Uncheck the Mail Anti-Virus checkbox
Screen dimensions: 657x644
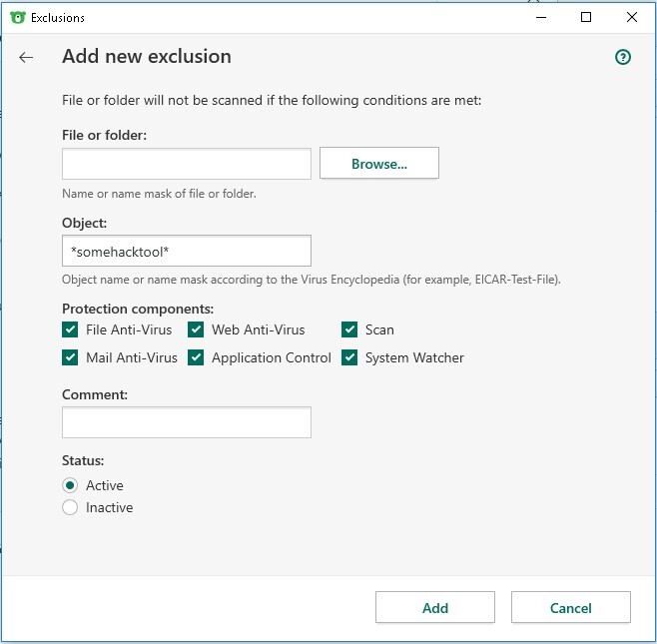pos(70,357)
